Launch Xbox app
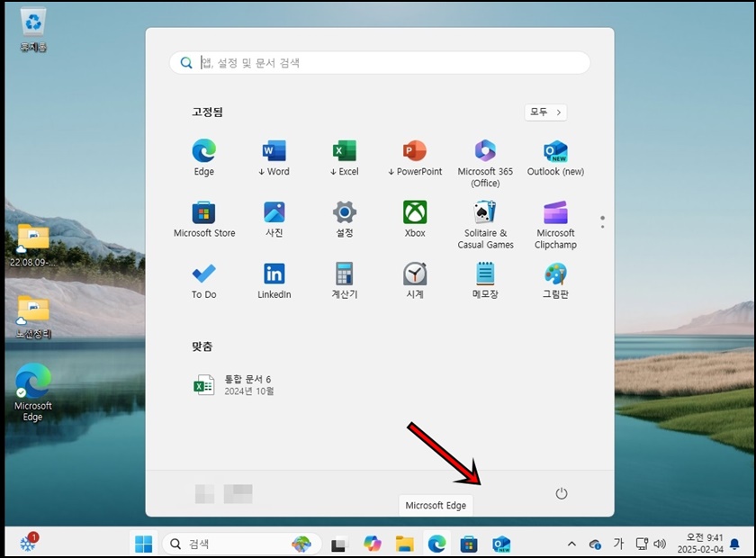This screenshot has height=558, width=756. click(415, 219)
